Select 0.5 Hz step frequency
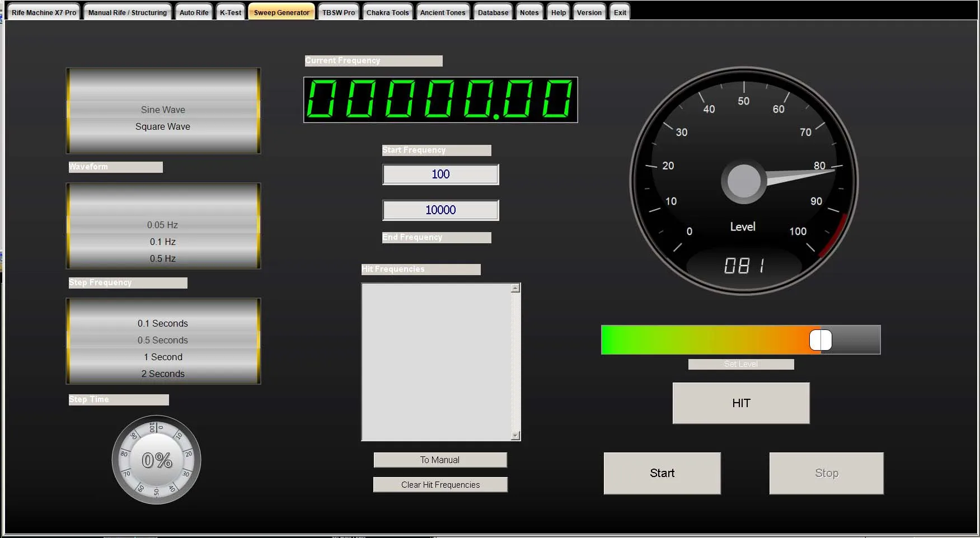Screen dimensions: 980x538 point(163,258)
